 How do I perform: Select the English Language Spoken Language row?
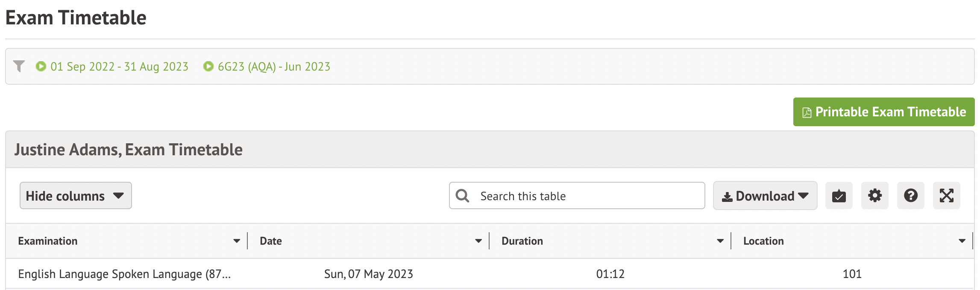tap(124, 274)
